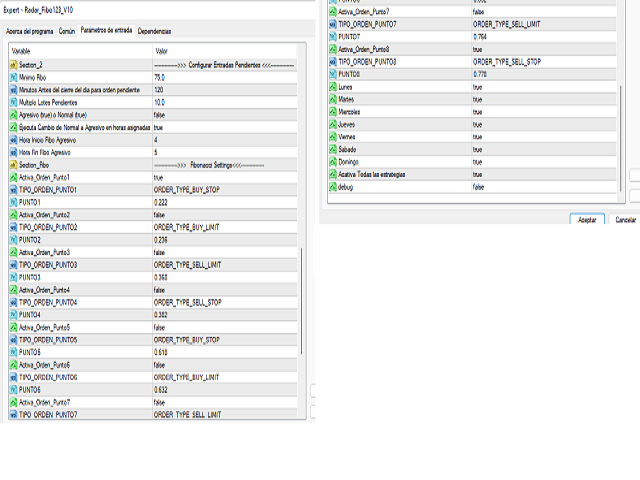
Task: Click the Múltiplo Lotes Pendientes icon
Action: pyautogui.click(x=13, y=102)
